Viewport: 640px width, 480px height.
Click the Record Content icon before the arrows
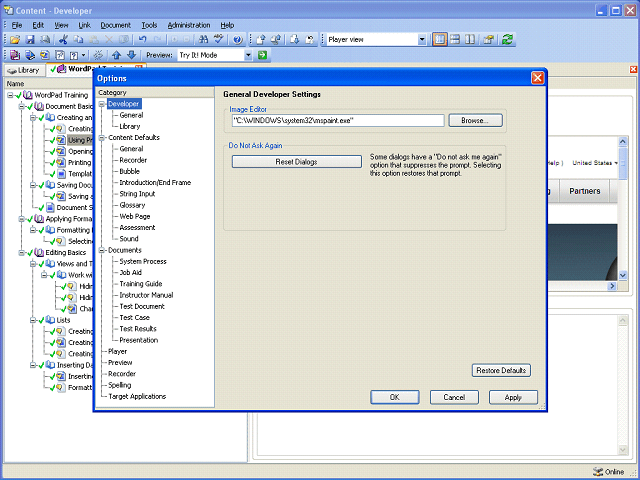(98, 55)
